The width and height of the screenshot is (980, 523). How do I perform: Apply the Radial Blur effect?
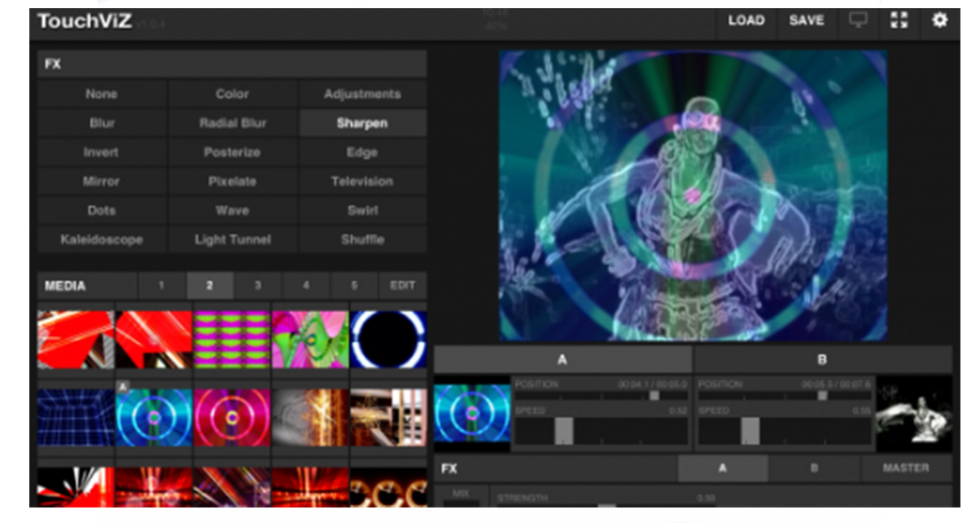233,123
